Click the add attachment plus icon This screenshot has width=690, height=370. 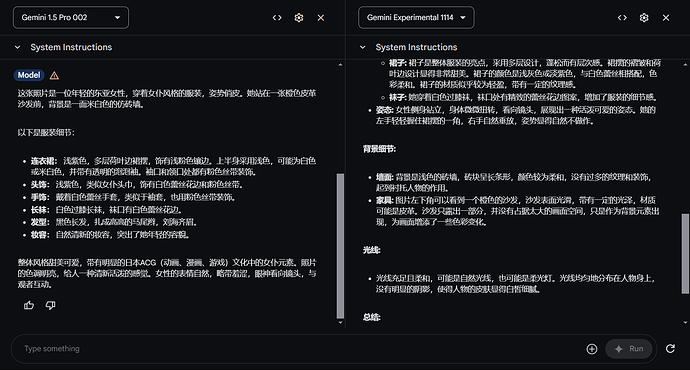pos(592,349)
